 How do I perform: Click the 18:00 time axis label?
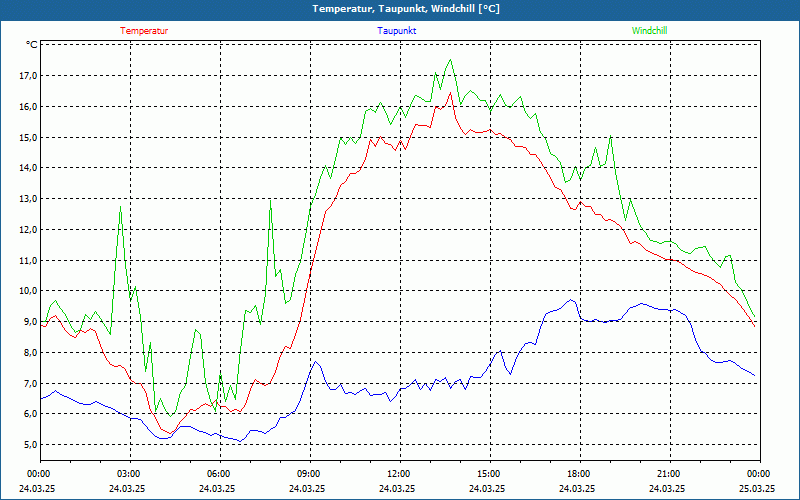[x=578, y=473]
